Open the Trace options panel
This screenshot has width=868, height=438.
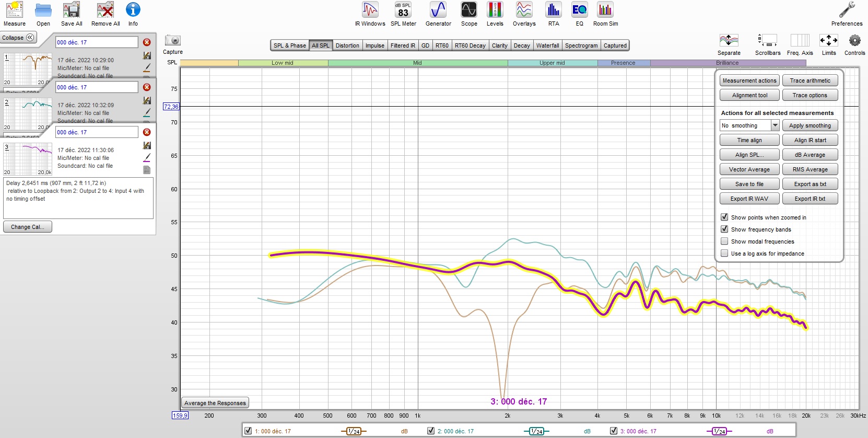click(810, 95)
